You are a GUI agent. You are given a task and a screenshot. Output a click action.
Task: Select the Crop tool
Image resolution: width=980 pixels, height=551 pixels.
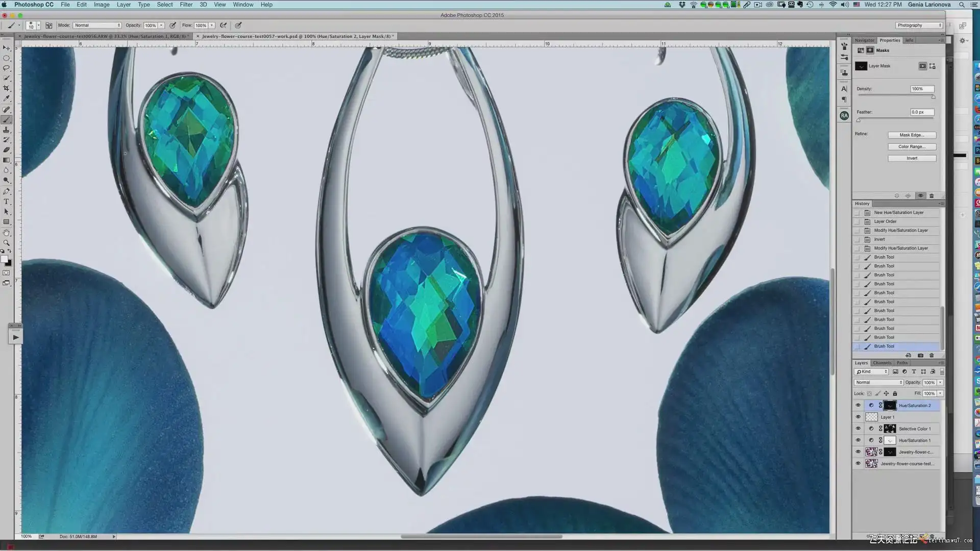click(x=7, y=88)
